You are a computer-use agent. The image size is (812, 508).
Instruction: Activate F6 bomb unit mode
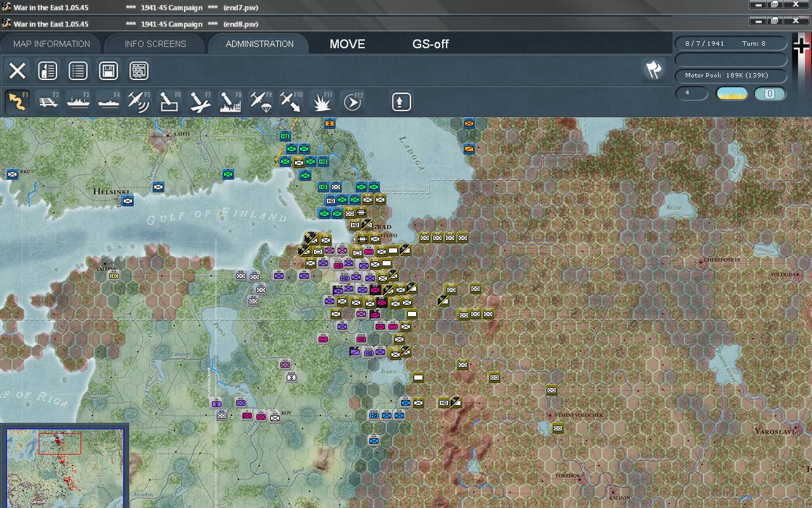[x=170, y=102]
